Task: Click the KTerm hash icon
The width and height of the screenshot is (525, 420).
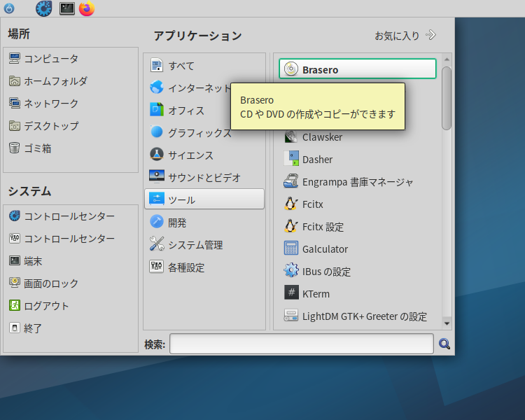Action: click(291, 293)
